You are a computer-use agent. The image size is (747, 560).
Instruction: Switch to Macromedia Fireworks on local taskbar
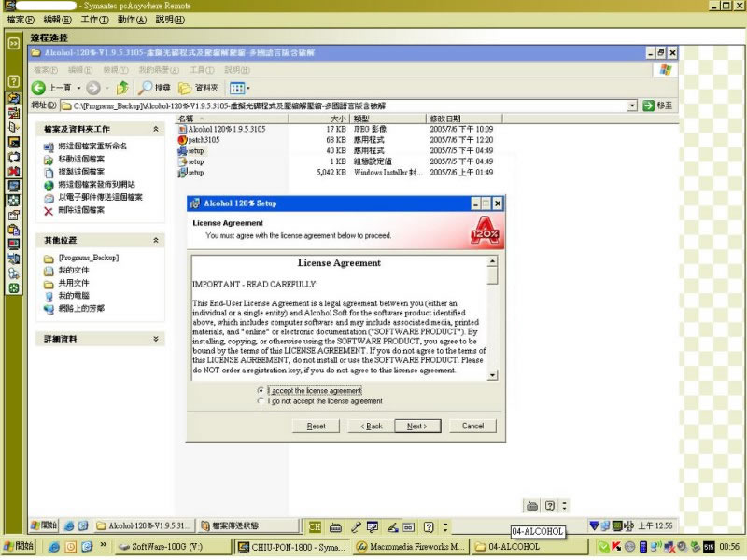(411, 547)
